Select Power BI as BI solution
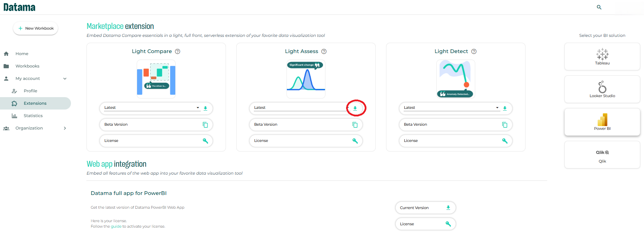This screenshot has width=644, height=238. (602, 122)
